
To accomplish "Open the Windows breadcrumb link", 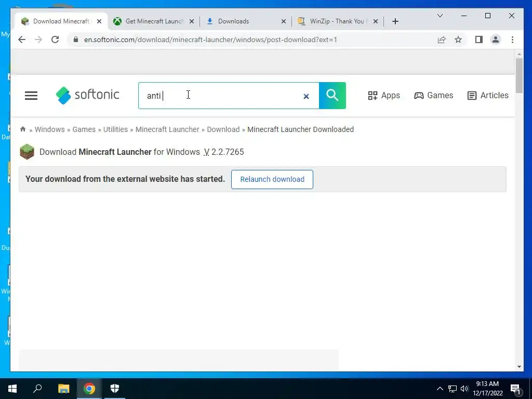I will pyautogui.click(x=49, y=129).
